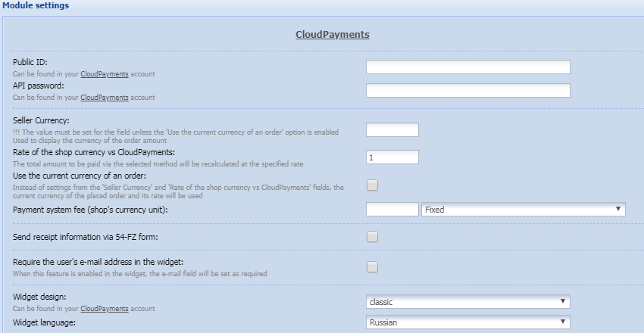Focus the Seller Currency text box

pyautogui.click(x=392, y=129)
